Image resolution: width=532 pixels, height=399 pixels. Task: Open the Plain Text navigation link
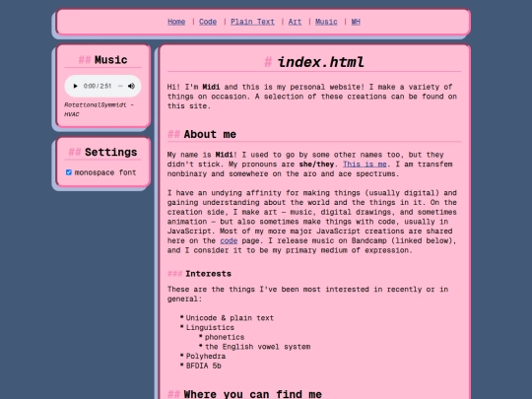[252, 22]
